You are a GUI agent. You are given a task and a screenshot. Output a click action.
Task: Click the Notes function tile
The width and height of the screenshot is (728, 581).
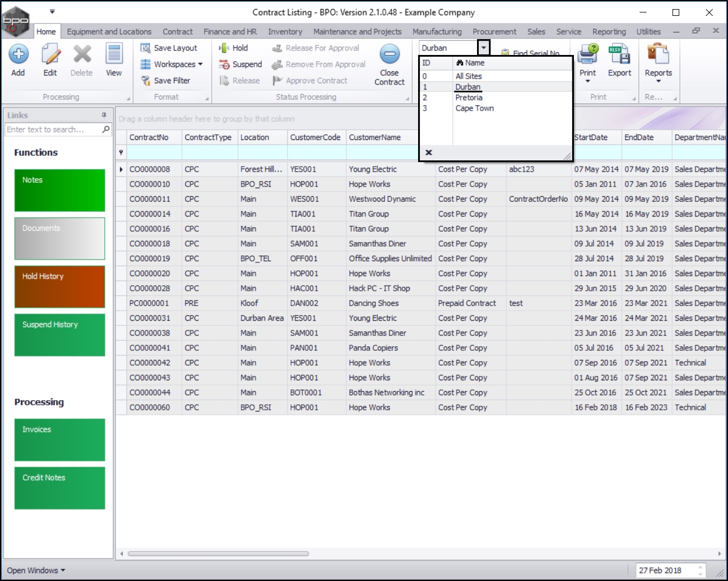[x=59, y=190]
